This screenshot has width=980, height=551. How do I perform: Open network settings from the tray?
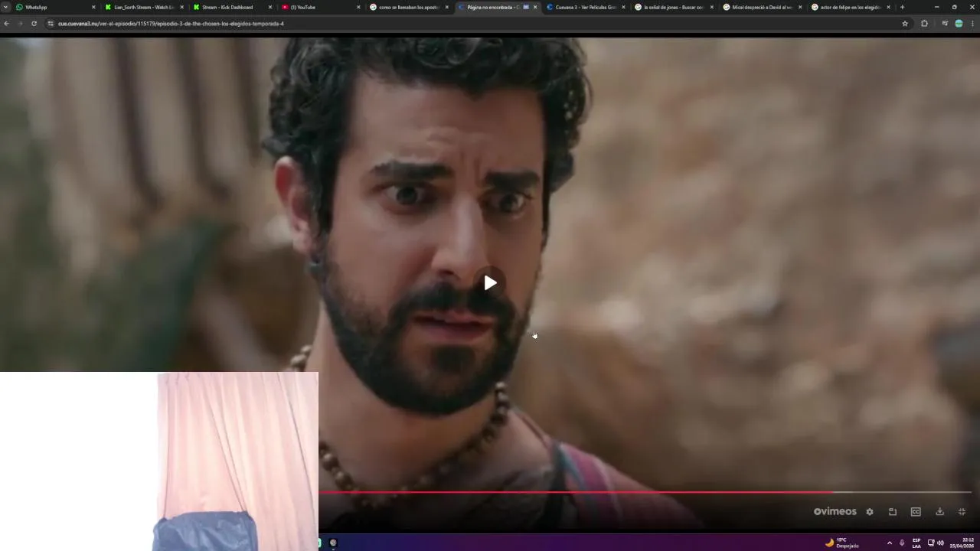(931, 543)
